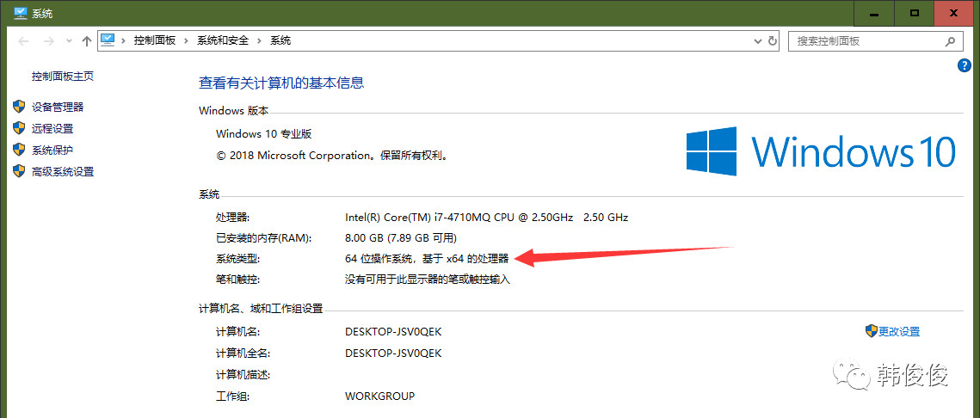The image size is (980, 418).
Task: Click the computer icon in address bar
Action: 108,40
